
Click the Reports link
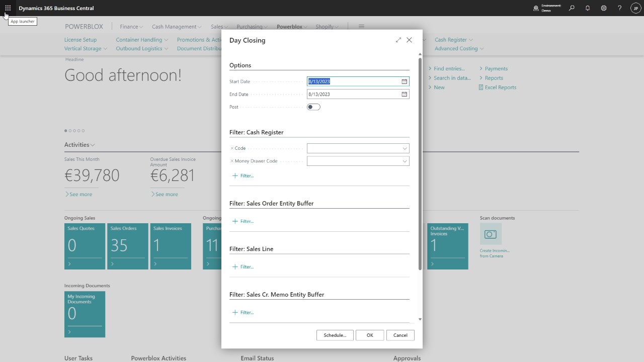pyautogui.click(x=491, y=78)
